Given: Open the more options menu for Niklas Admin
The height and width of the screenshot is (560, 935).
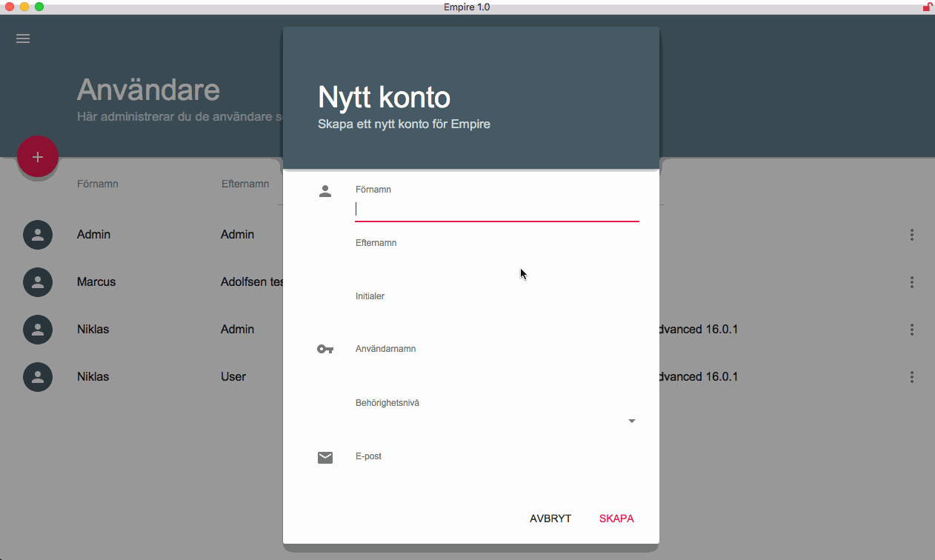Looking at the screenshot, I should (912, 330).
